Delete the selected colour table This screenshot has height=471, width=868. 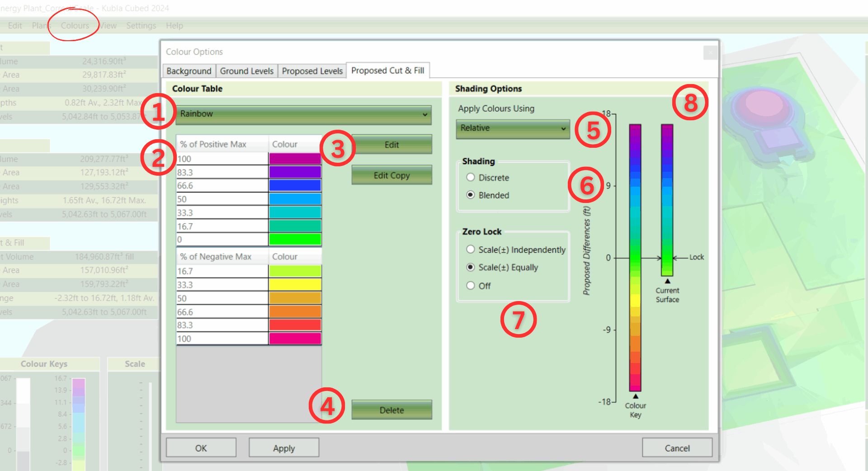392,410
